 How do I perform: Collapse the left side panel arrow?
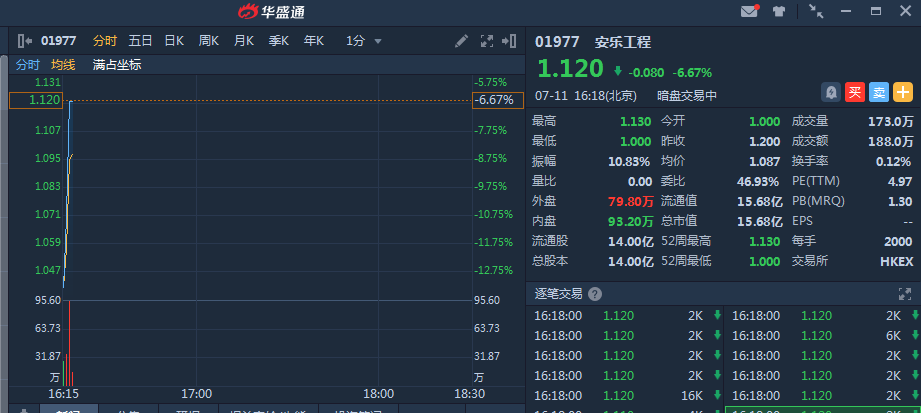[x=25, y=41]
